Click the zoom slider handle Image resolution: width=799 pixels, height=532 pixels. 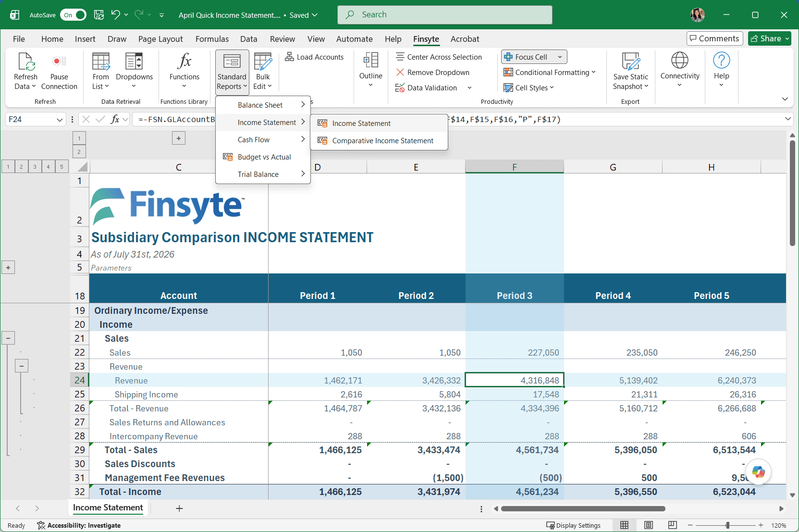coord(728,525)
